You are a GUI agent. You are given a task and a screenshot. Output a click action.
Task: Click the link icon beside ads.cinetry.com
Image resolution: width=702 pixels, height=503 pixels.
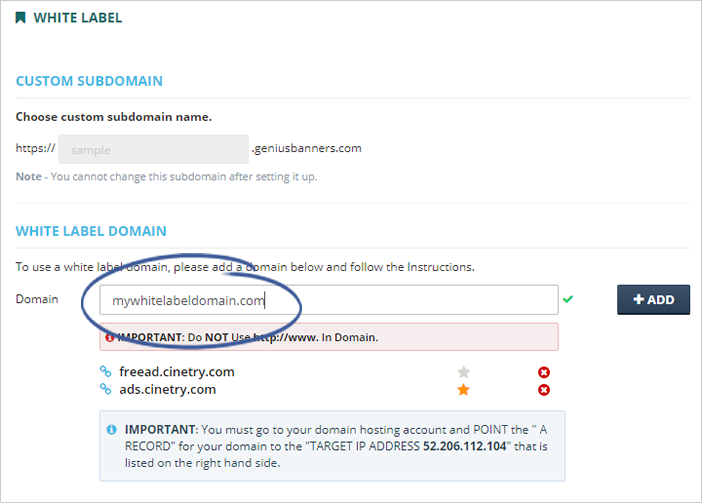tap(105, 390)
